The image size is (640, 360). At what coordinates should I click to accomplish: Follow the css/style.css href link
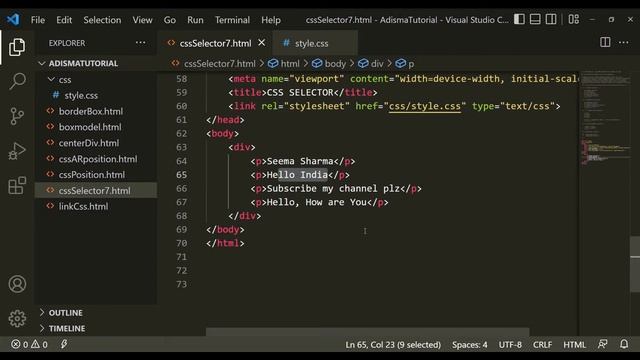point(424,106)
